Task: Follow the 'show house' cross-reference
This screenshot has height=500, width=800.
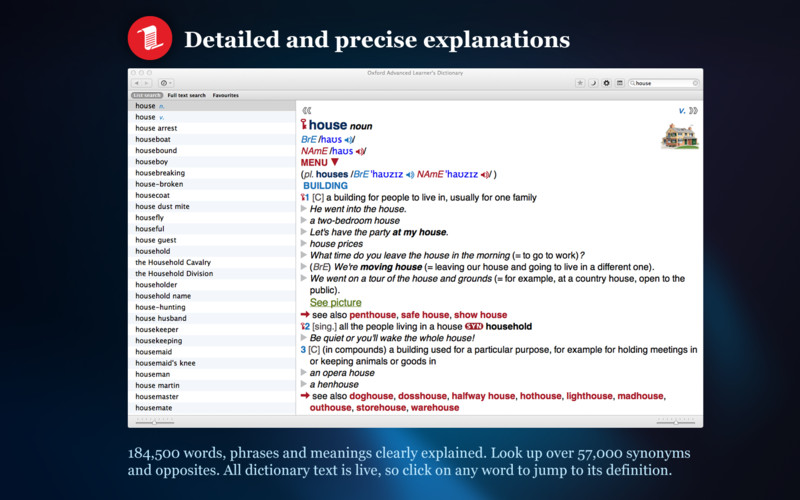Action: (481, 315)
